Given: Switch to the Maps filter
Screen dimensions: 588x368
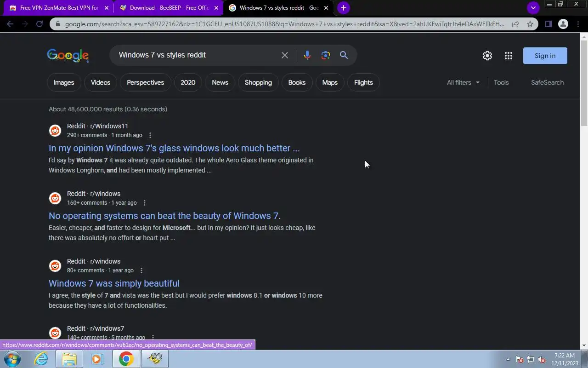Looking at the screenshot, I should pos(330,82).
